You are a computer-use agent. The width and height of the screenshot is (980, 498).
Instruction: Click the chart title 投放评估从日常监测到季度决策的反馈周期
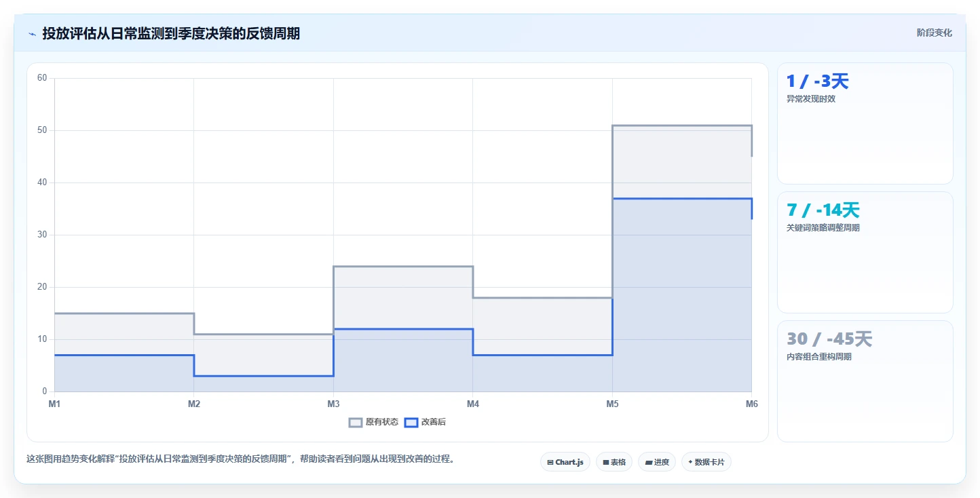pos(171,33)
